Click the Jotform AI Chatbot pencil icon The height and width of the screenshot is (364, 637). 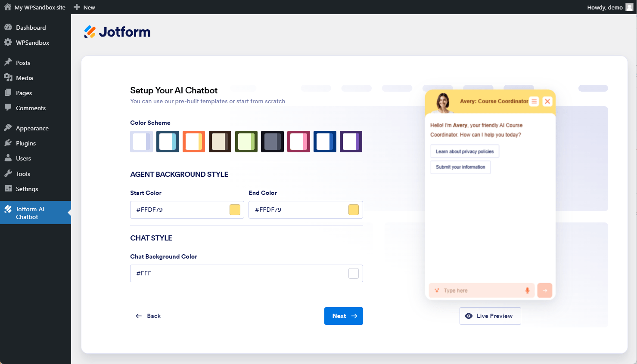coord(8,209)
